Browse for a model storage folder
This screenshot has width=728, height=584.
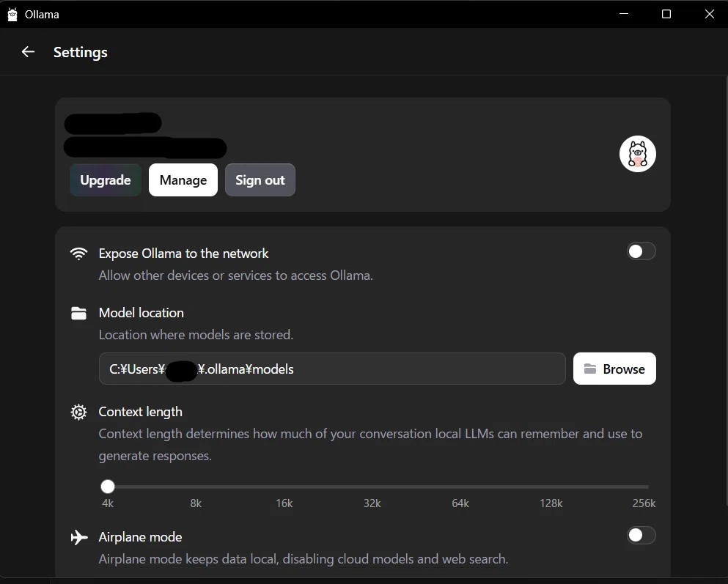coord(614,369)
